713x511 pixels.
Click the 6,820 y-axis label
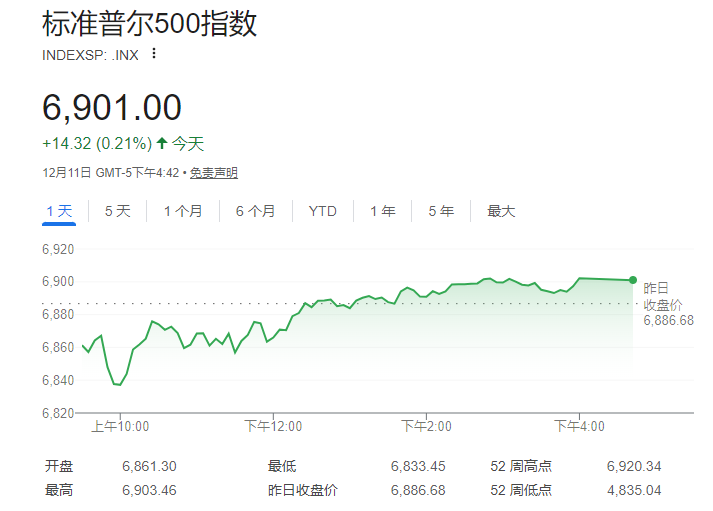(x=58, y=413)
